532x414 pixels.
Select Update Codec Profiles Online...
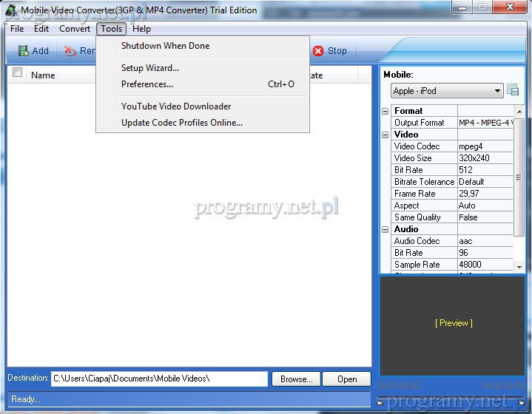[x=182, y=123]
